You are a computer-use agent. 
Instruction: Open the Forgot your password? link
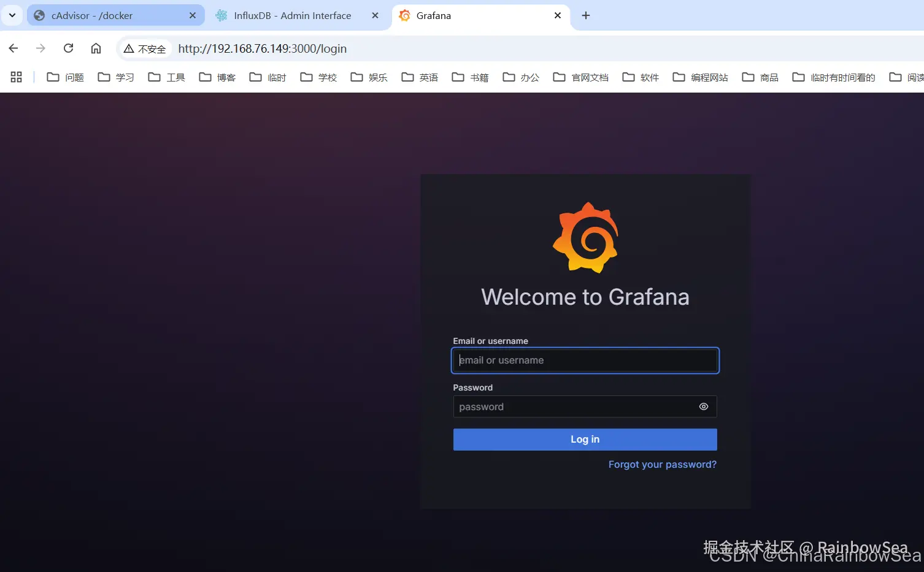tap(663, 465)
